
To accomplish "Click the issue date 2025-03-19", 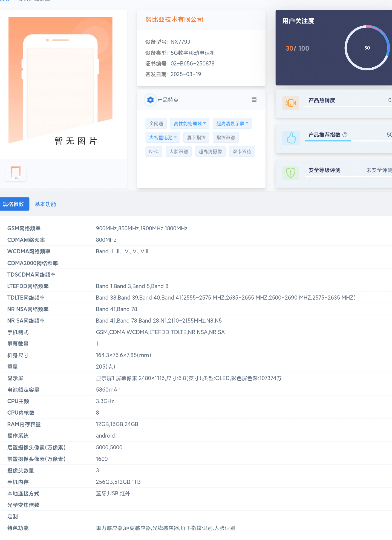I will pyautogui.click(x=186, y=74).
